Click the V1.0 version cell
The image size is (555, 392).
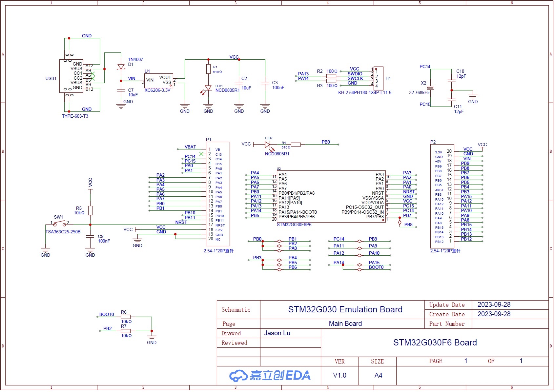[x=339, y=376]
